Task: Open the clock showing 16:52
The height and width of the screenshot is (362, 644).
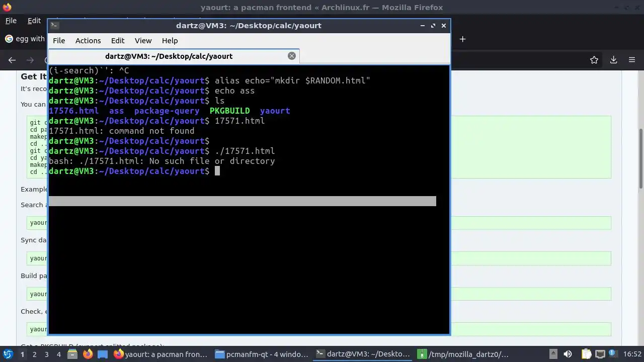Action: click(632, 354)
